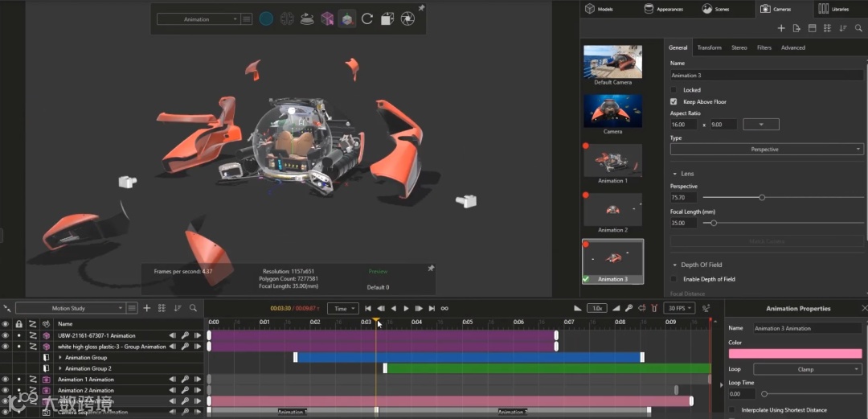868x419 pixels.
Task: Expand Animation Group 2 tree row
Action: tap(60, 368)
